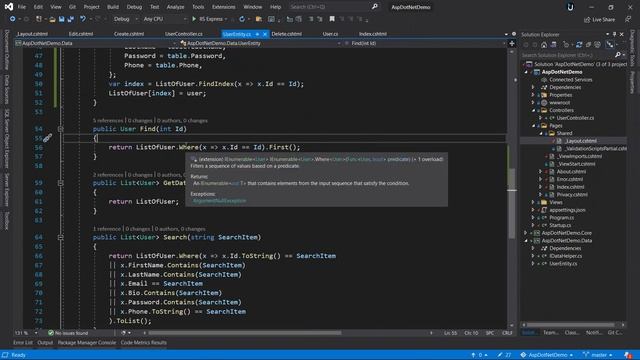Click the split editor icon above scrollbar

512,43
